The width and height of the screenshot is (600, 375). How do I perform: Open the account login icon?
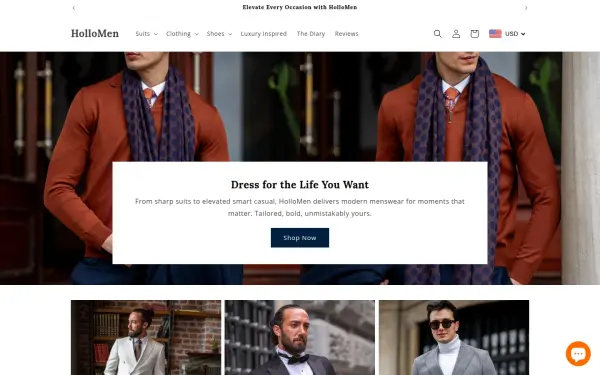pyautogui.click(x=456, y=34)
